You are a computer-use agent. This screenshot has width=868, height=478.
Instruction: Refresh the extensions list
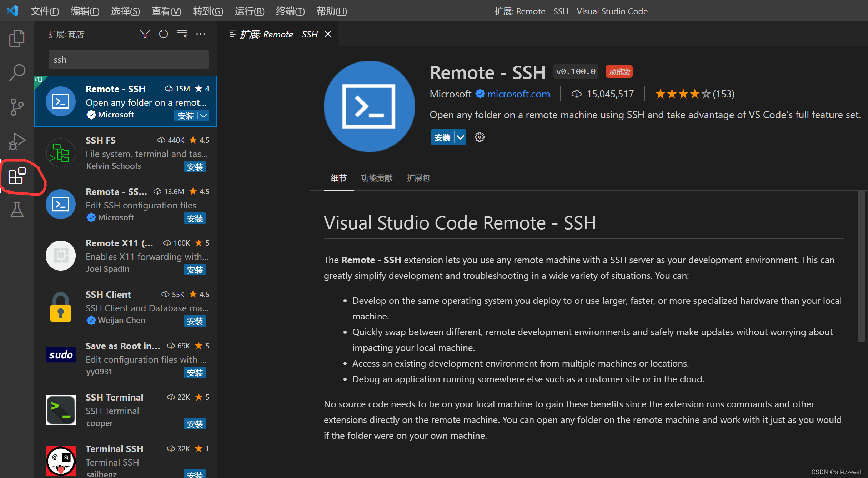click(x=163, y=34)
